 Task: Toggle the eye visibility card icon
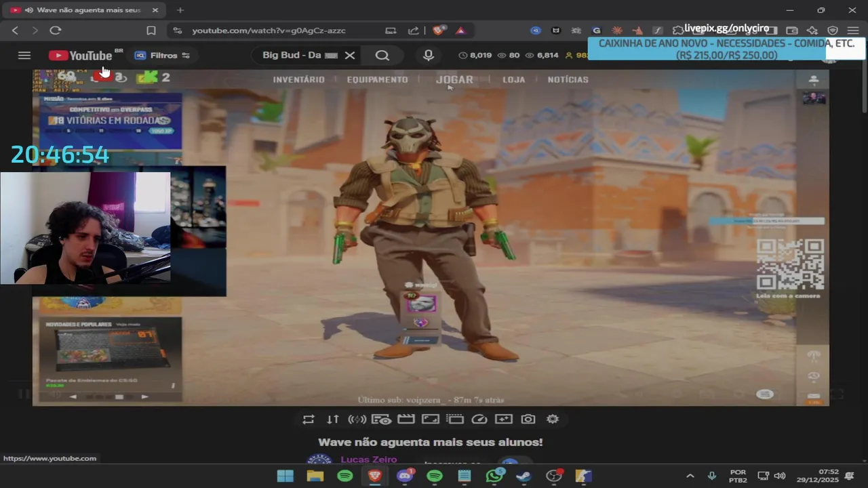382,420
